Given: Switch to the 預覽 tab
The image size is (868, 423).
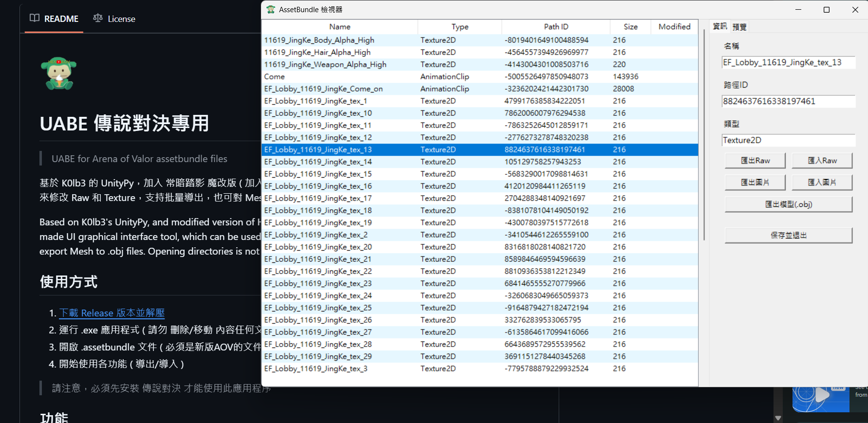Looking at the screenshot, I should (739, 27).
